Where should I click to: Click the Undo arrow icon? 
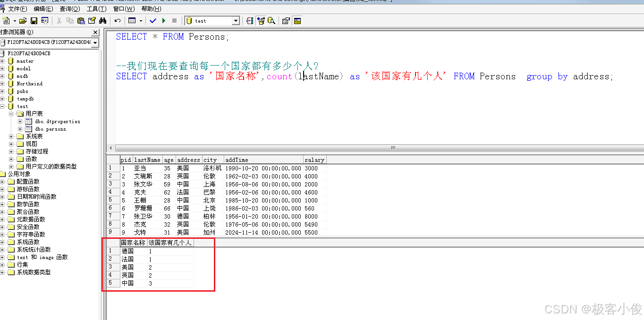click(117, 21)
